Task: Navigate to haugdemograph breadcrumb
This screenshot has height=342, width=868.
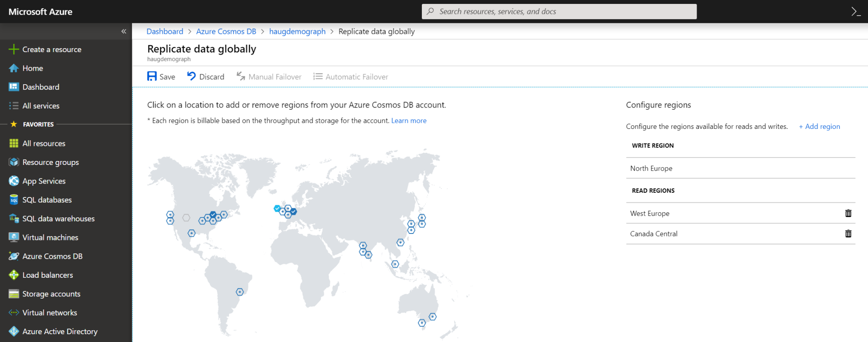Action: (x=297, y=31)
